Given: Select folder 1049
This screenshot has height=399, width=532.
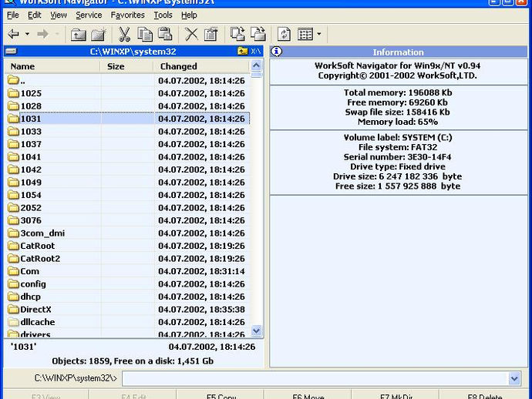Looking at the screenshot, I should coord(127,183).
